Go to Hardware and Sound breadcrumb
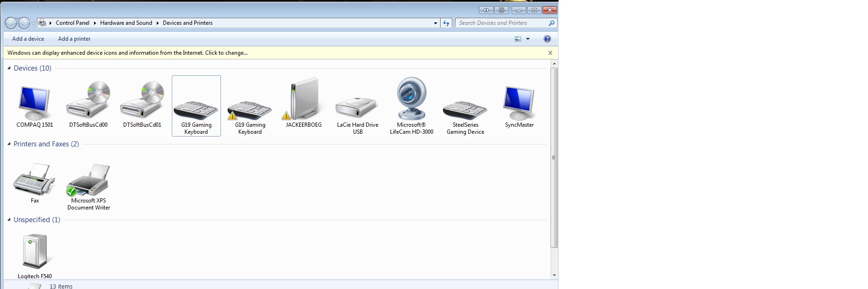Viewport: 868px width, 289px height. point(126,23)
